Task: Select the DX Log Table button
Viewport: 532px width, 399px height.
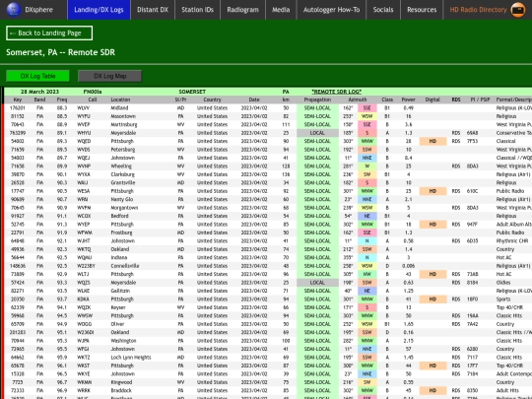Action: pyautogui.click(x=37, y=76)
